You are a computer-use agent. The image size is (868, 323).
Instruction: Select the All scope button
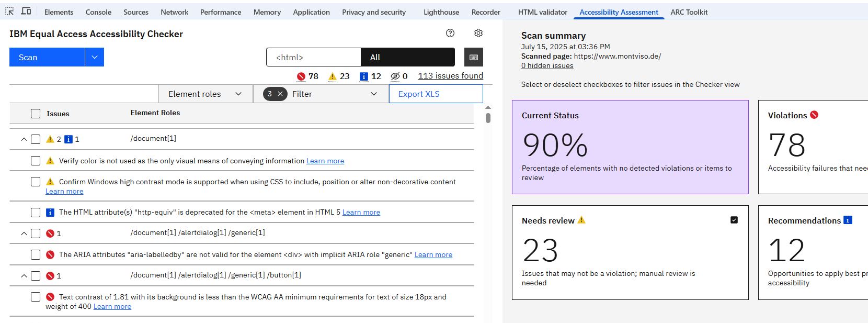coord(408,57)
